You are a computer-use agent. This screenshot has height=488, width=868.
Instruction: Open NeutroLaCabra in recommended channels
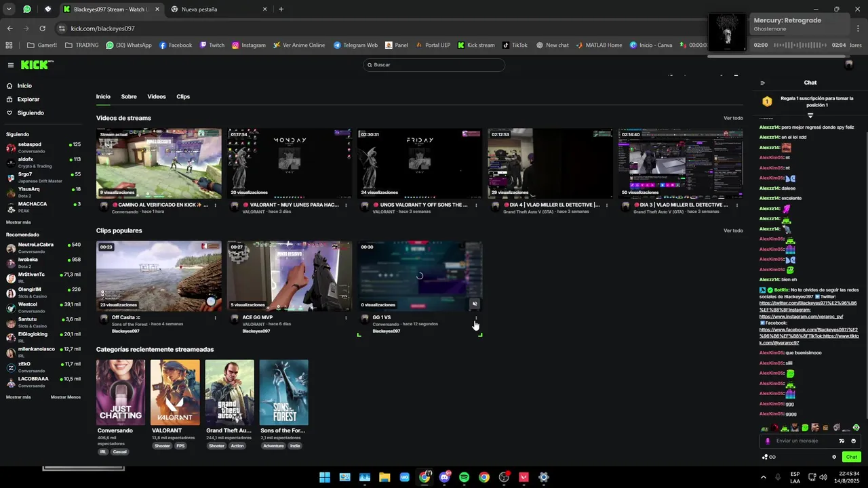(43, 248)
